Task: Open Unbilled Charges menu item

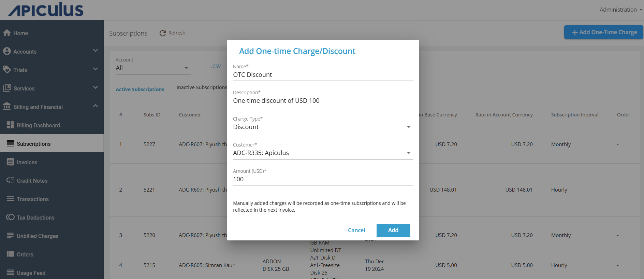Action: coord(52,236)
